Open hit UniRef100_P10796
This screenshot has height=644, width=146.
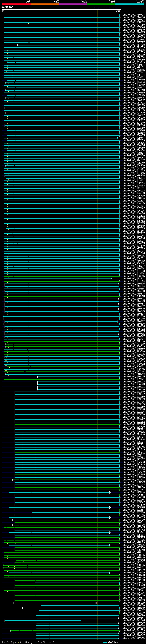click(x=134, y=17)
